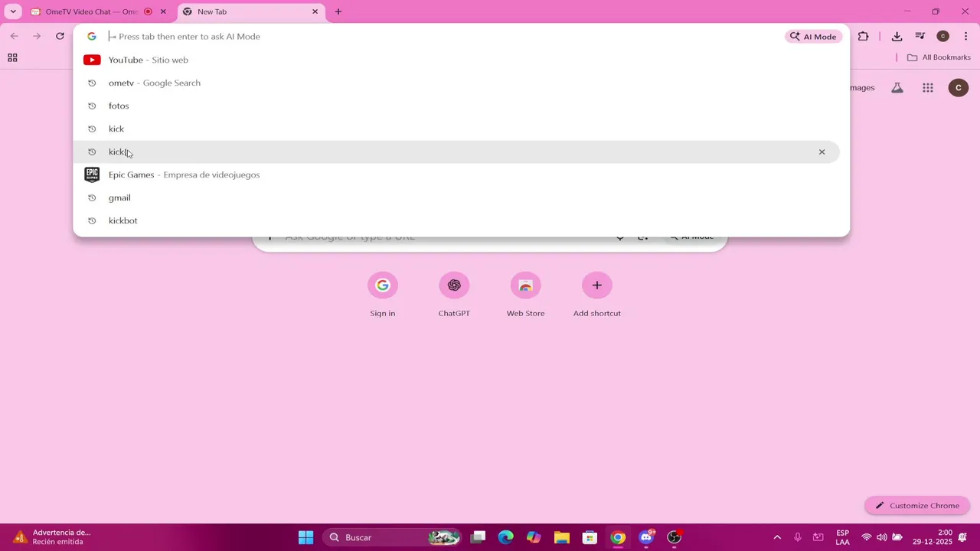The image size is (980, 551).
Task: Go back to the previous page
Action: tap(14, 36)
